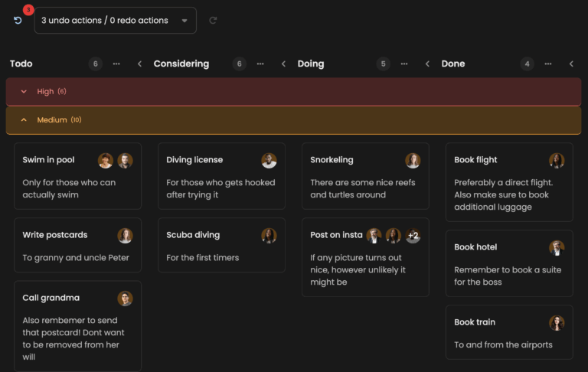Open the Snorkeling card
This screenshot has height=372, width=588.
(366, 176)
